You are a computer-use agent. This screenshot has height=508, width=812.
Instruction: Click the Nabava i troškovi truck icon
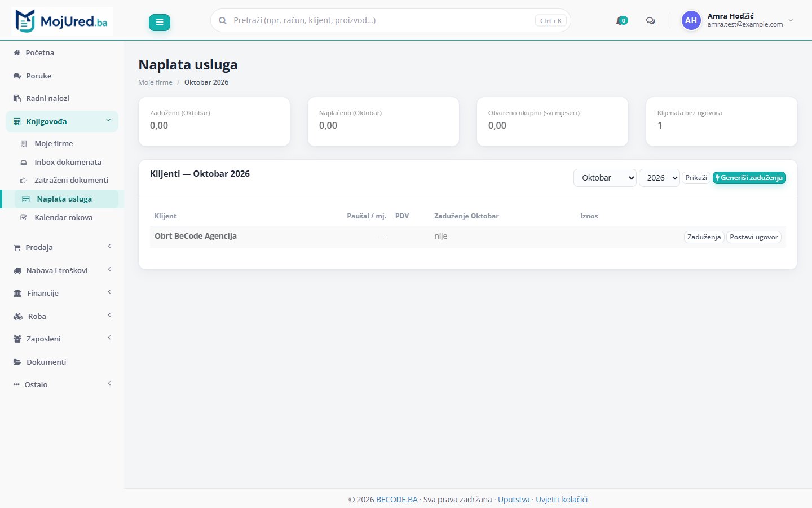point(17,270)
